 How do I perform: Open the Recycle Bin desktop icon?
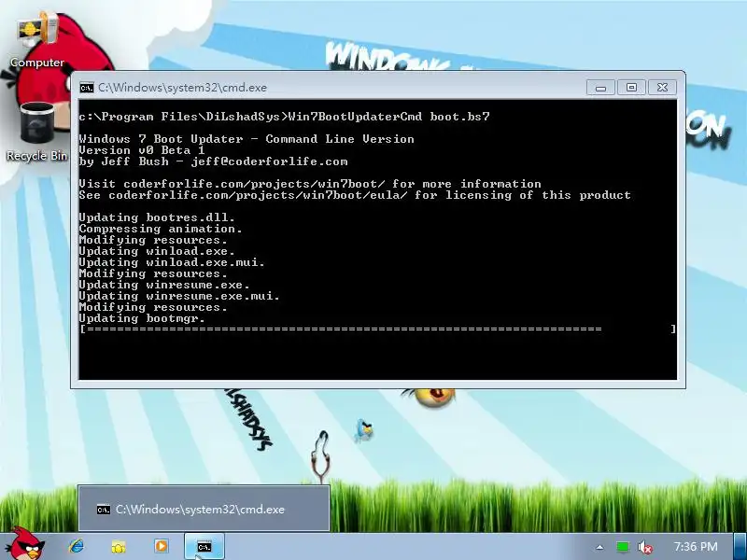(x=36, y=132)
